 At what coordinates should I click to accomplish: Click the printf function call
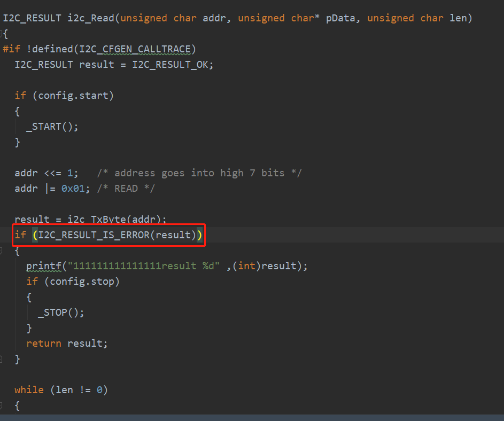pos(44,266)
